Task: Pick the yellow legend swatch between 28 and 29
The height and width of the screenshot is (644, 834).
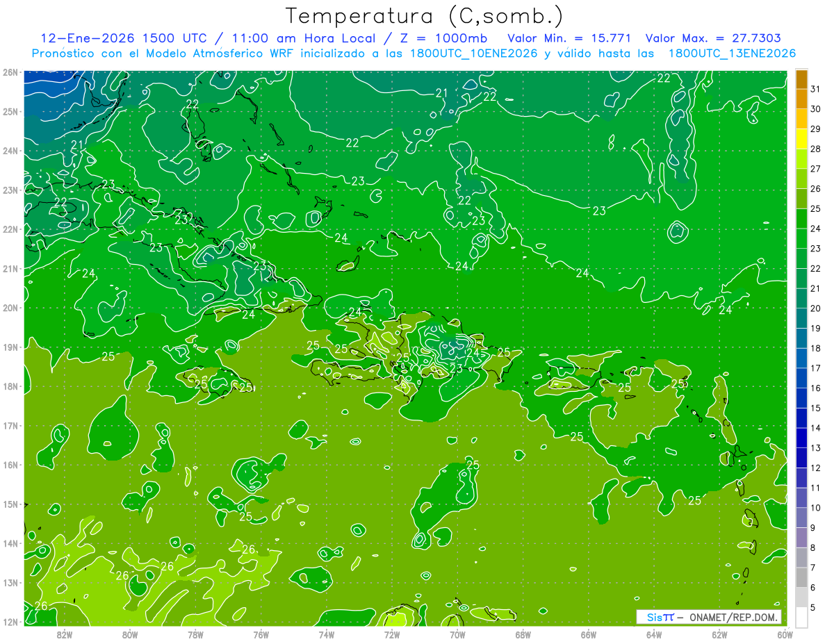Action: tap(801, 139)
